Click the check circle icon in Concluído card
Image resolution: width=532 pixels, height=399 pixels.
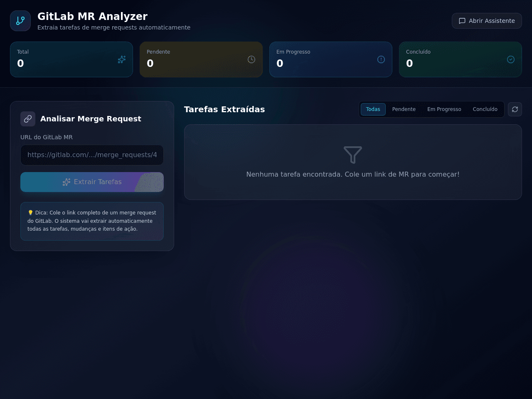tap(511, 59)
